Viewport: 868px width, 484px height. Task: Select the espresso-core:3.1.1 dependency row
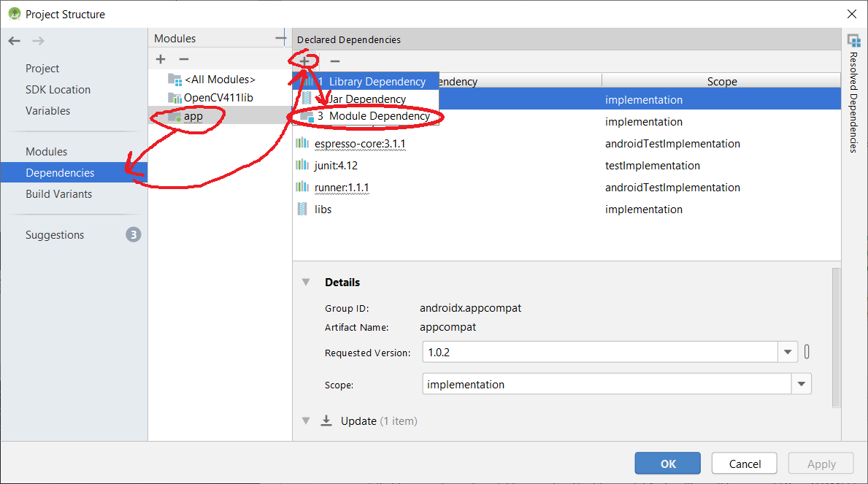pos(359,144)
